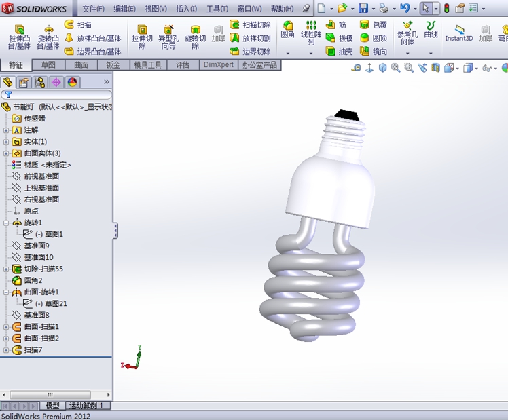The image size is (508, 420).
Task: Open the 异型孔向导 hole wizard
Action: coord(167,37)
